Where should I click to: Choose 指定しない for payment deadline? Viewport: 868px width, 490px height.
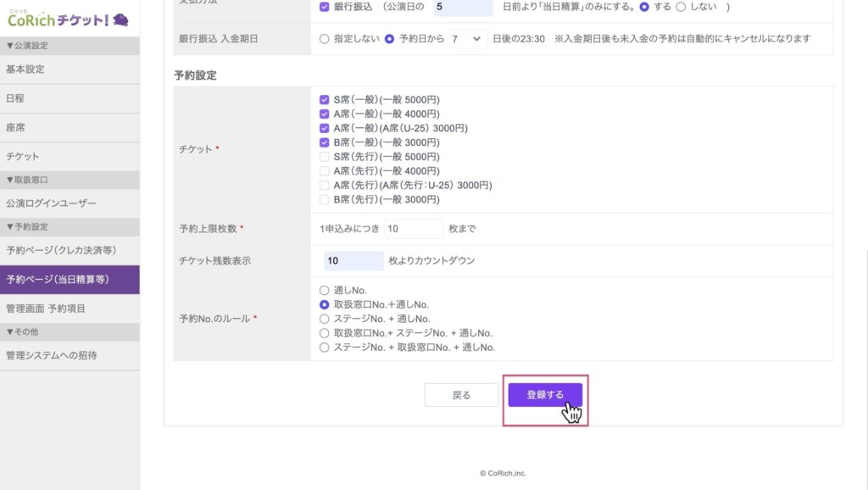point(324,38)
